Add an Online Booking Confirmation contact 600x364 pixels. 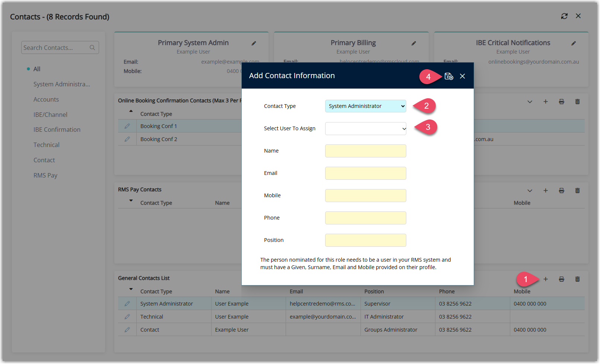[x=546, y=102]
